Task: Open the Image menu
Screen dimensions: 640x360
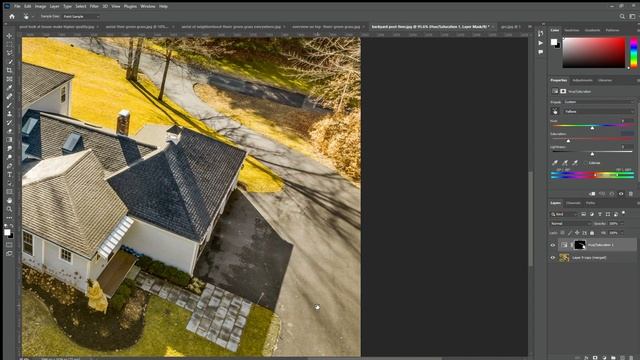Action: tap(40, 7)
